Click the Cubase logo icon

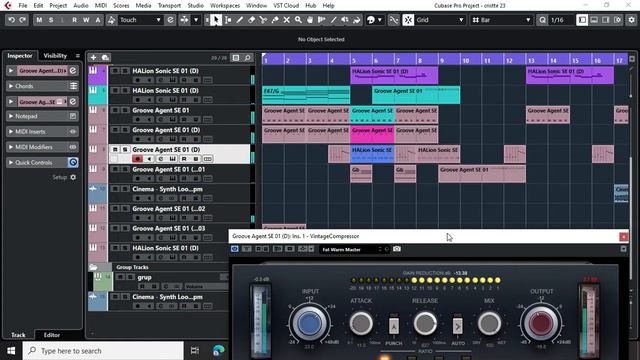point(8,5)
